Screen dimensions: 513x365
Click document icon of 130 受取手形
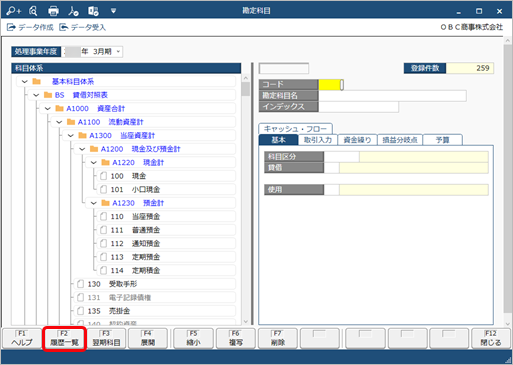[81, 284]
